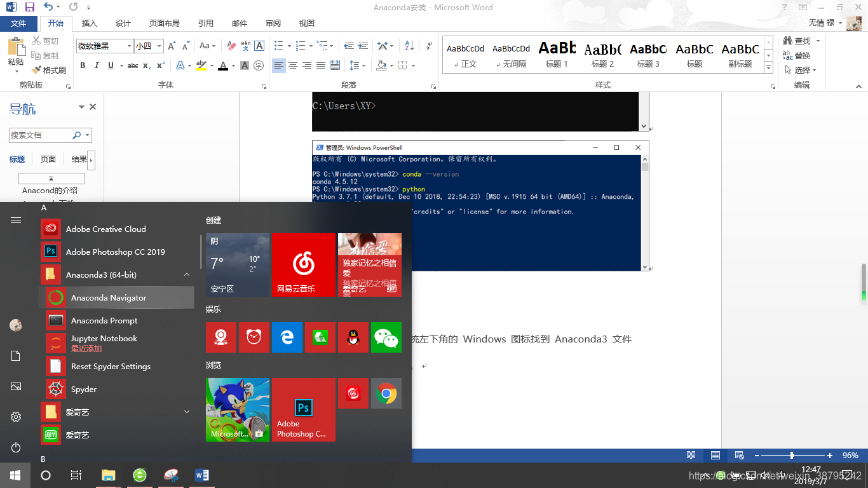Expand the 爱奇艺 folder in Start menu
The height and width of the screenshot is (488, 868).
coord(117,412)
